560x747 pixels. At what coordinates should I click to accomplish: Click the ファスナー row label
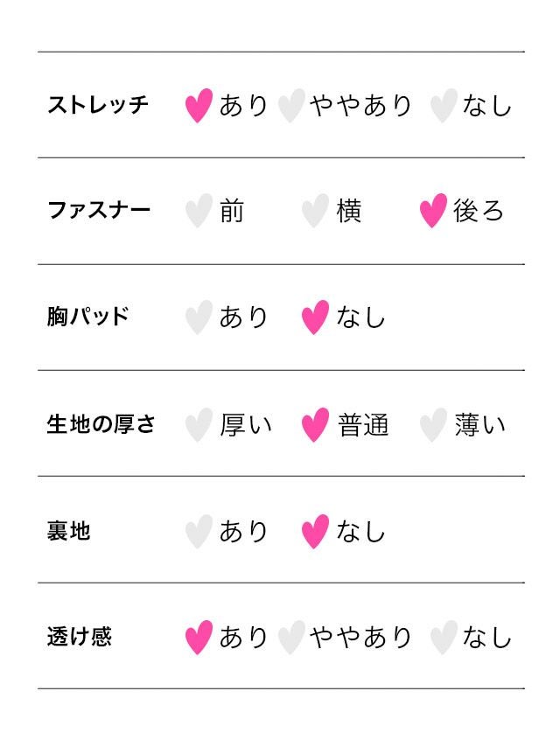point(99,210)
